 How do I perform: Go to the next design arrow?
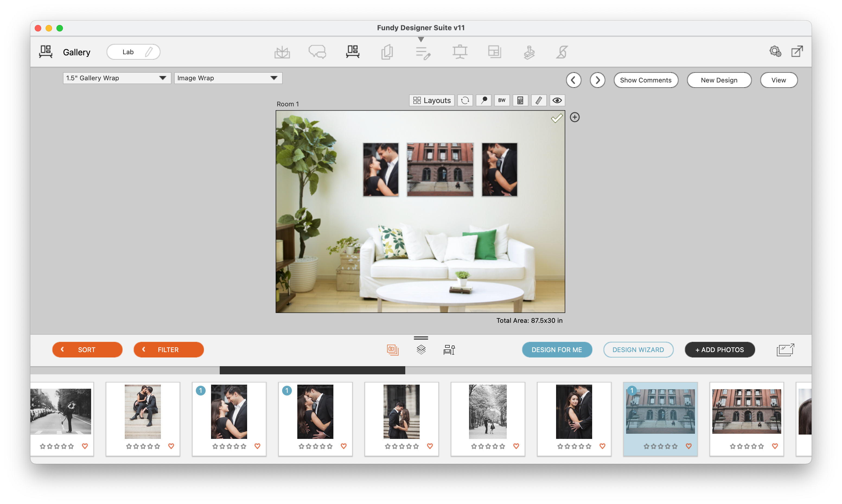[597, 80]
